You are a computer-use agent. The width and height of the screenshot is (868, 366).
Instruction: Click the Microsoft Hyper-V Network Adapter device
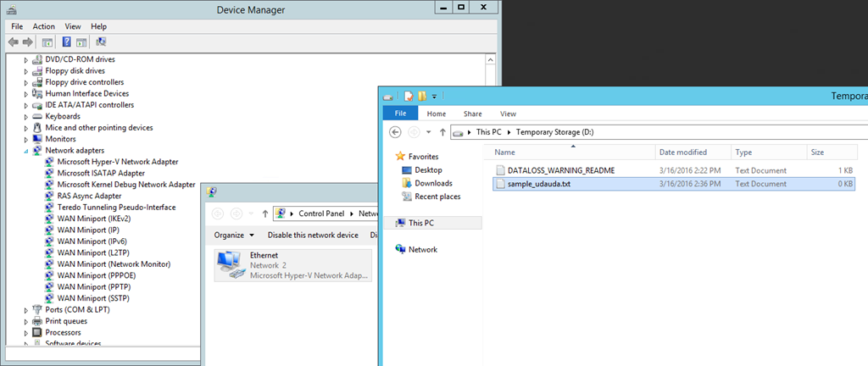(117, 162)
